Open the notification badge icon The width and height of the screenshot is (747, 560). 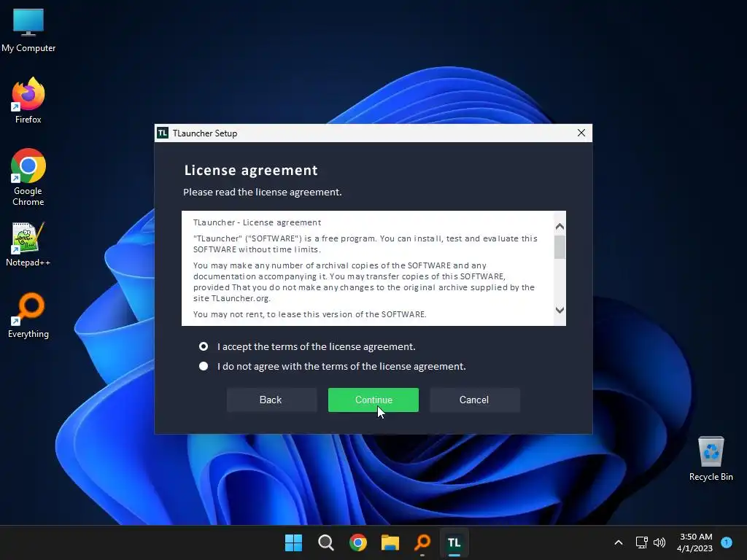tap(727, 542)
